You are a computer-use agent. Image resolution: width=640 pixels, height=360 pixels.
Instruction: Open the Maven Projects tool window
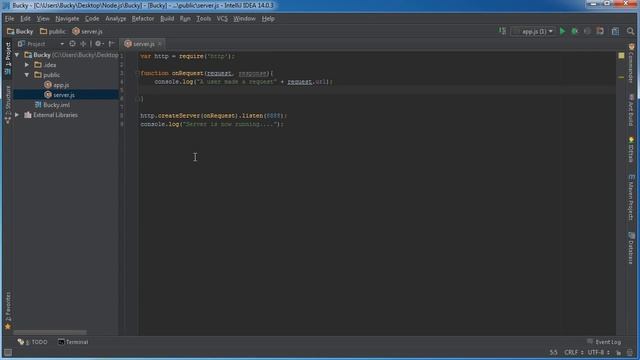[631, 198]
